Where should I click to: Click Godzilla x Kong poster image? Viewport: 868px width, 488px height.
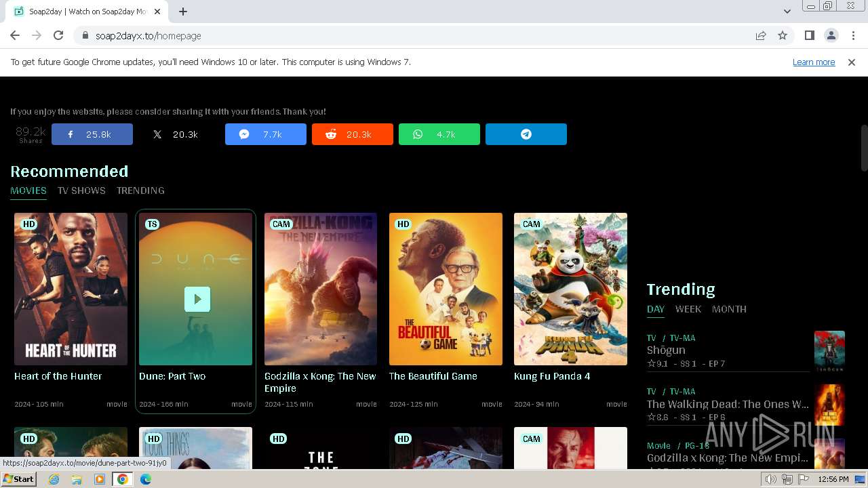click(x=321, y=289)
